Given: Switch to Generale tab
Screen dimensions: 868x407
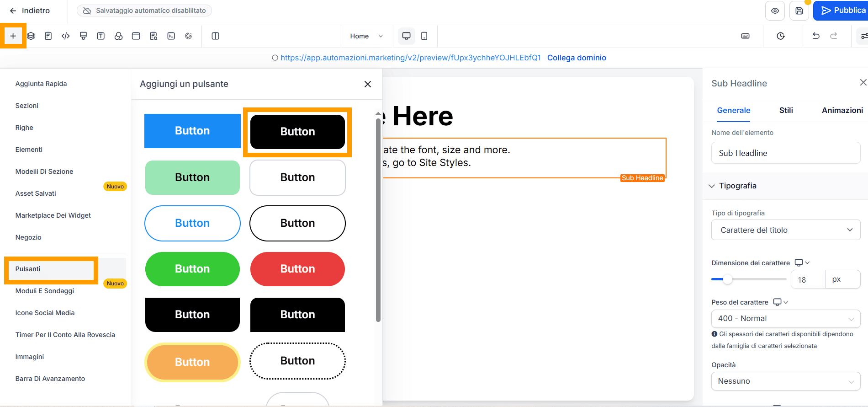Looking at the screenshot, I should pyautogui.click(x=733, y=110).
